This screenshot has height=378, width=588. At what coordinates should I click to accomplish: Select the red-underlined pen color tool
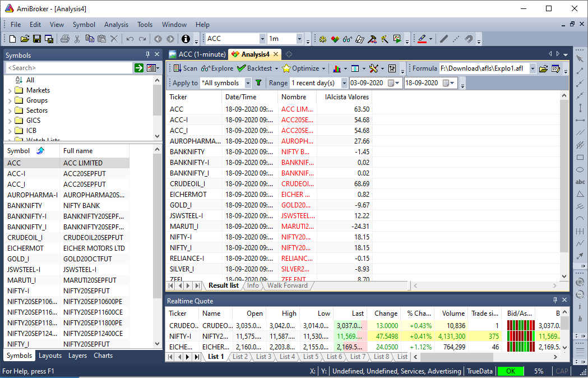point(422,39)
